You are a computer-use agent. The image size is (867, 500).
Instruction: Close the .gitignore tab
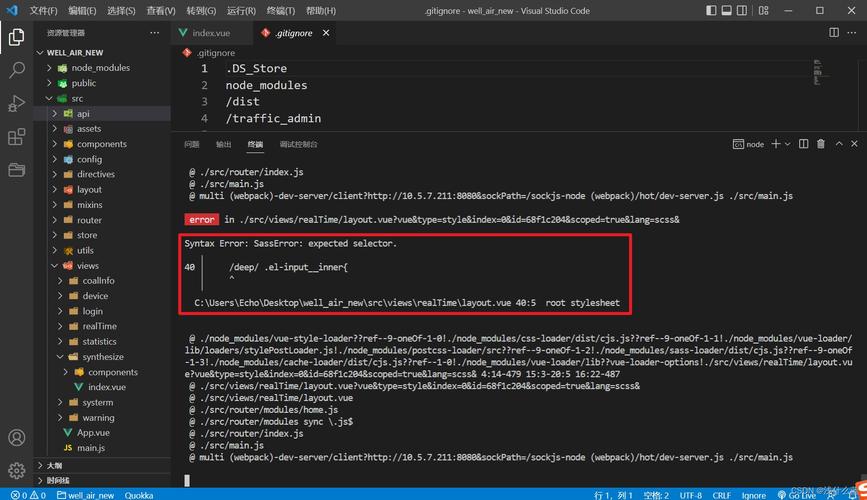point(326,33)
